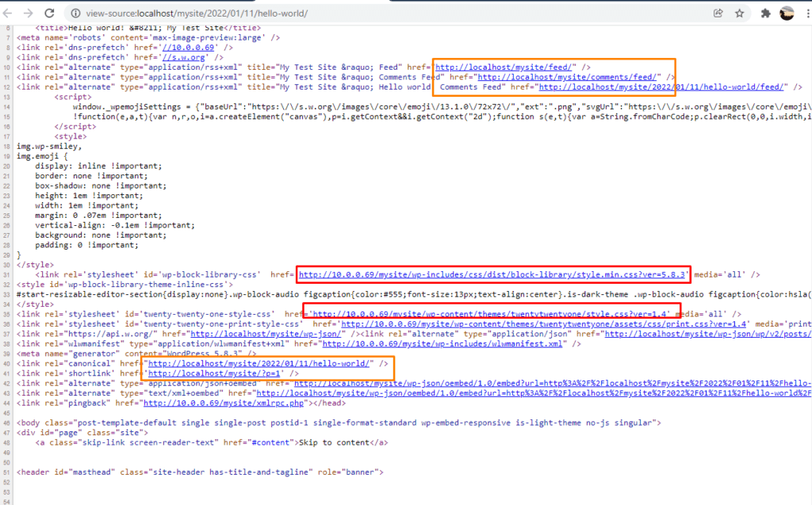Click the browser forward arrow
The width and height of the screenshot is (812, 505).
coord(29,13)
